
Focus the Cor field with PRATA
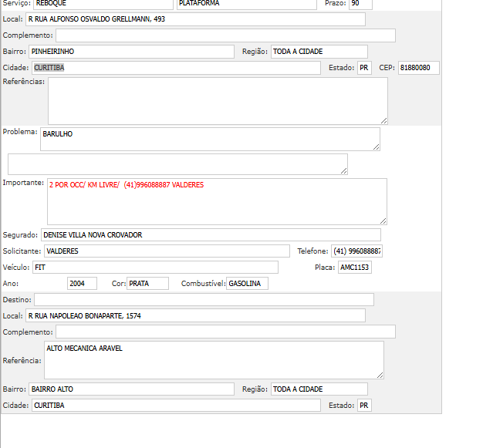[147, 284]
